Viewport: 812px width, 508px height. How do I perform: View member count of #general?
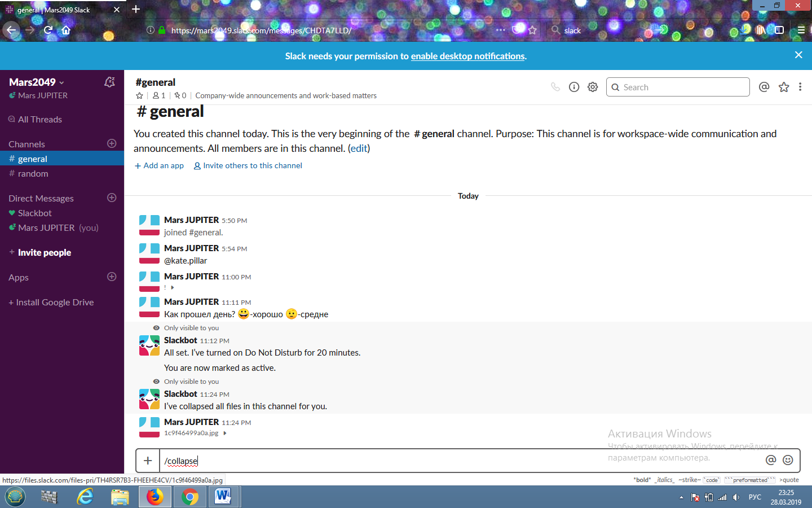click(159, 96)
